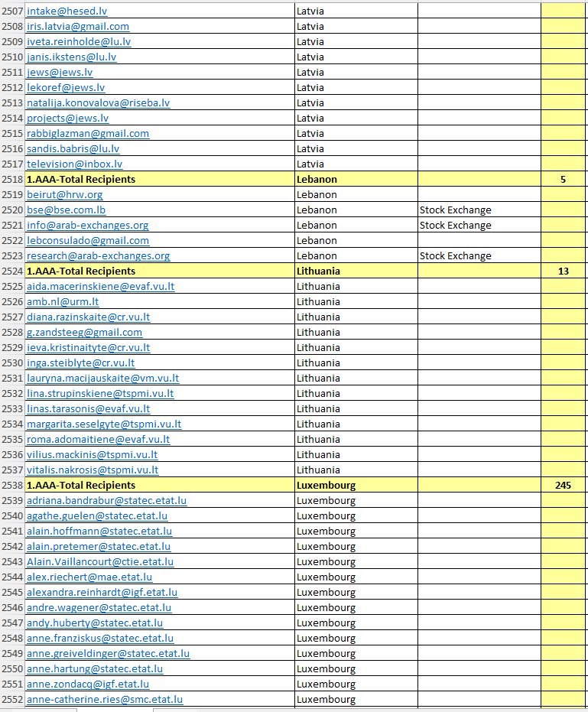
Task: Open linas.tarasonis@evaf.vu.lt link
Action: [89, 408]
